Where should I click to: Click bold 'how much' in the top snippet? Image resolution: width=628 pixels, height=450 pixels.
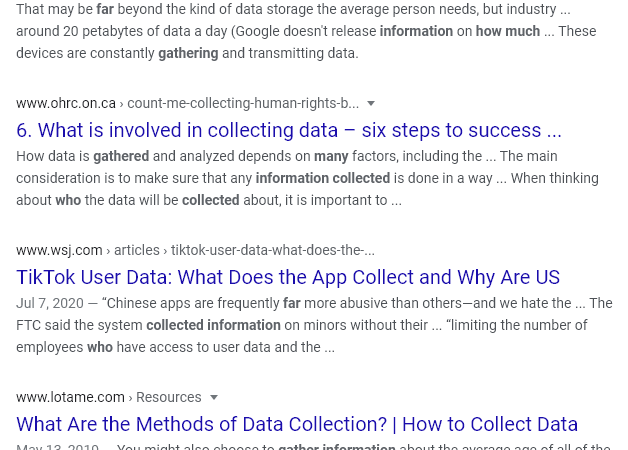pos(508,31)
